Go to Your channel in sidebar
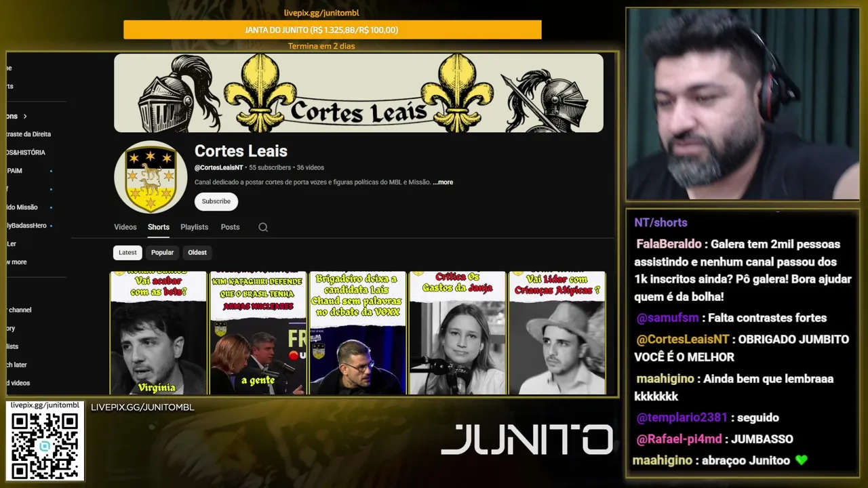The height and width of the screenshot is (488, 868). pos(19,310)
